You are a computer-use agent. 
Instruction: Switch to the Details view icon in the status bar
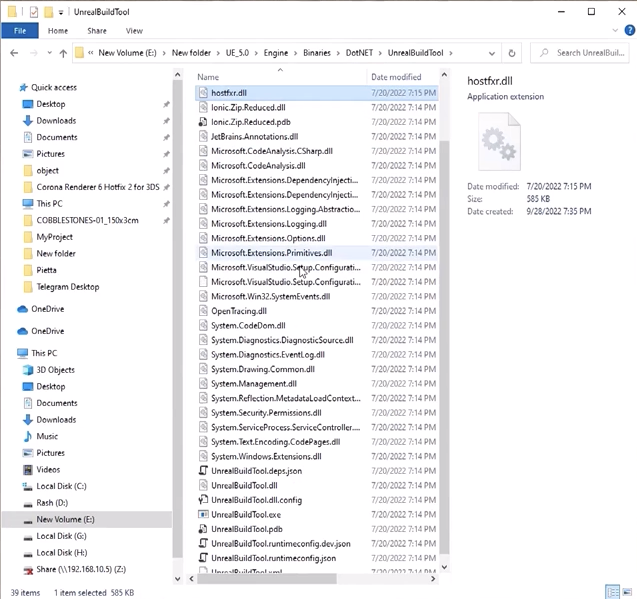click(613, 591)
